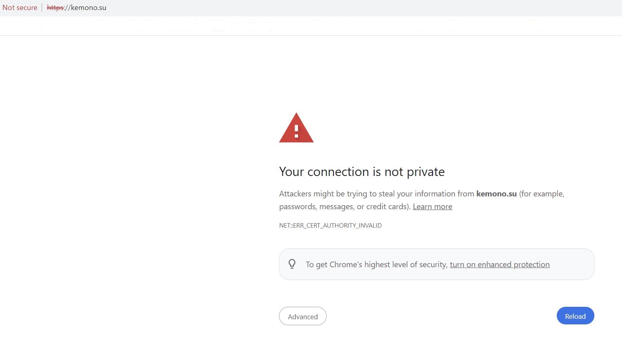Viewport: 622px width, 364px height.
Task: Click To get Chrome's highest level text
Action: (377, 264)
